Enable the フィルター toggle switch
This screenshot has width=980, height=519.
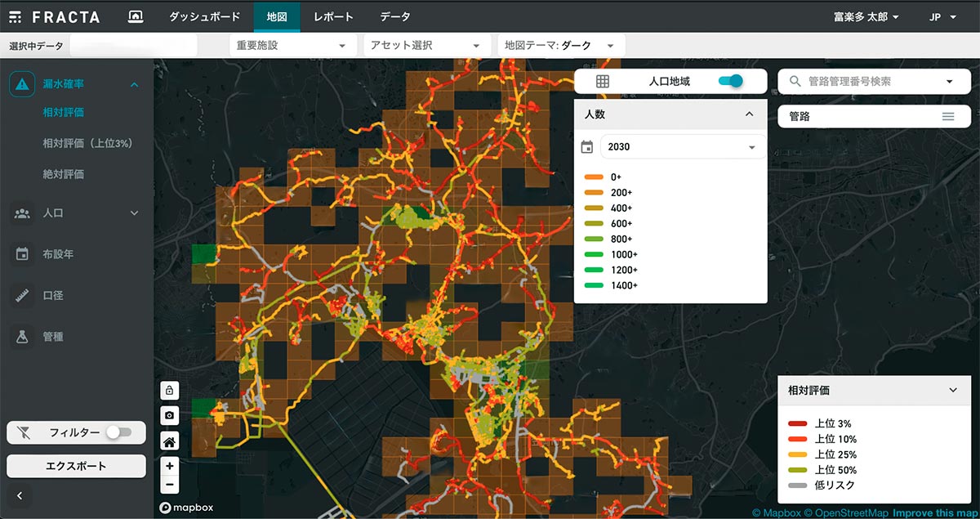[118, 432]
